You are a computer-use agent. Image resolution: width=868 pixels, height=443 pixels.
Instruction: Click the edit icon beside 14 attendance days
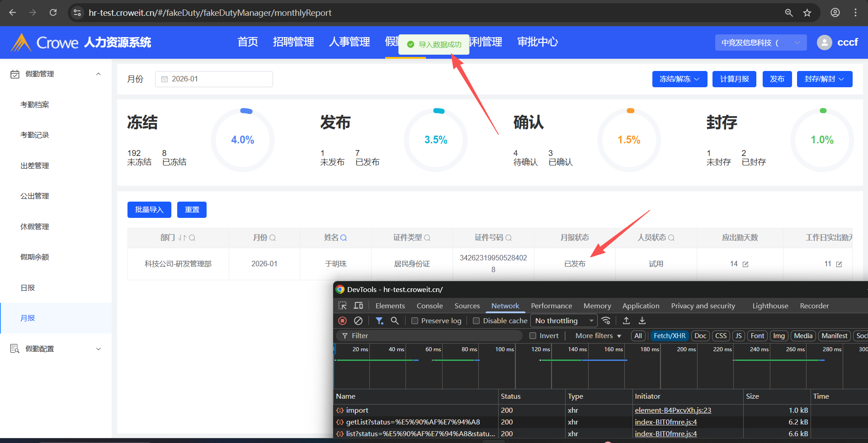(x=745, y=264)
